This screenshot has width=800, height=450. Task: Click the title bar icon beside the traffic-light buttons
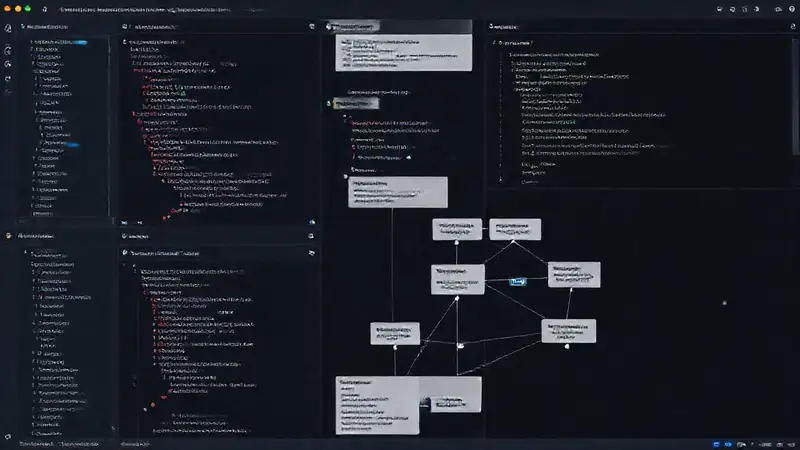click(x=44, y=9)
